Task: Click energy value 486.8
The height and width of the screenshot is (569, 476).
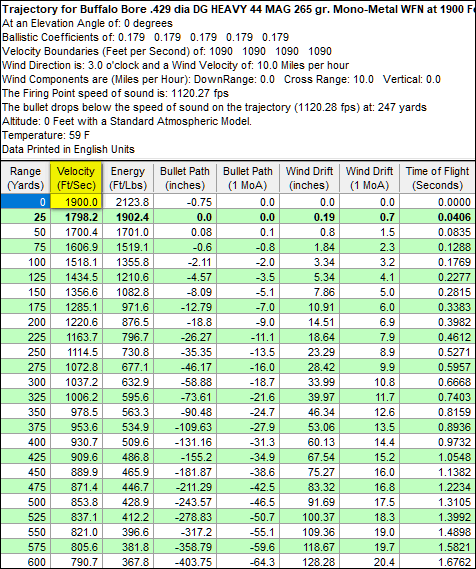Action: (x=128, y=457)
